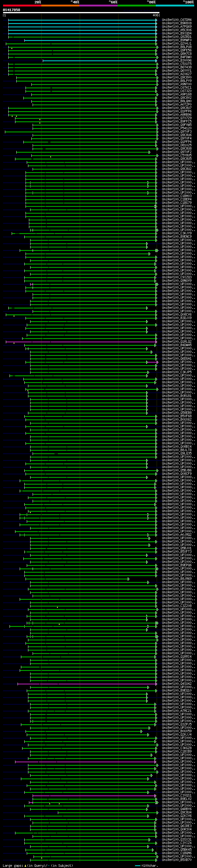Select hit label UniRef100_B9IQD4
The width and height of the screenshot is (197, 868).
click(x=176, y=33)
